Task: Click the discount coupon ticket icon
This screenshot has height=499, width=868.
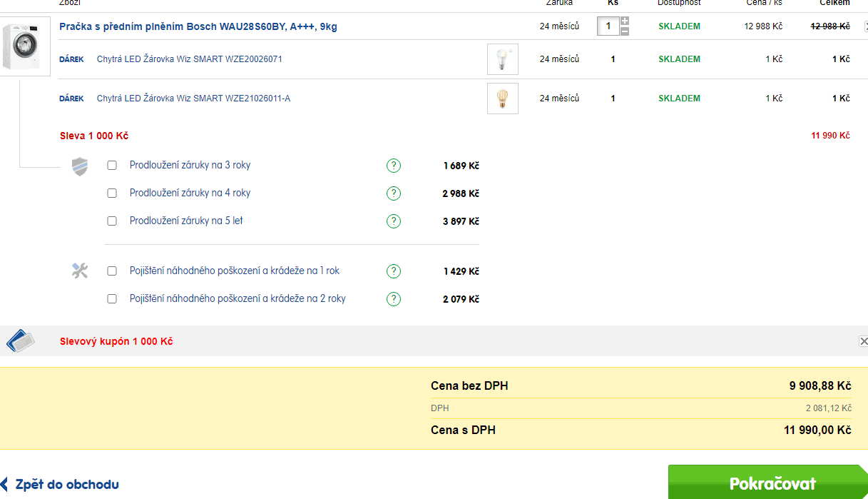Action: point(21,341)
